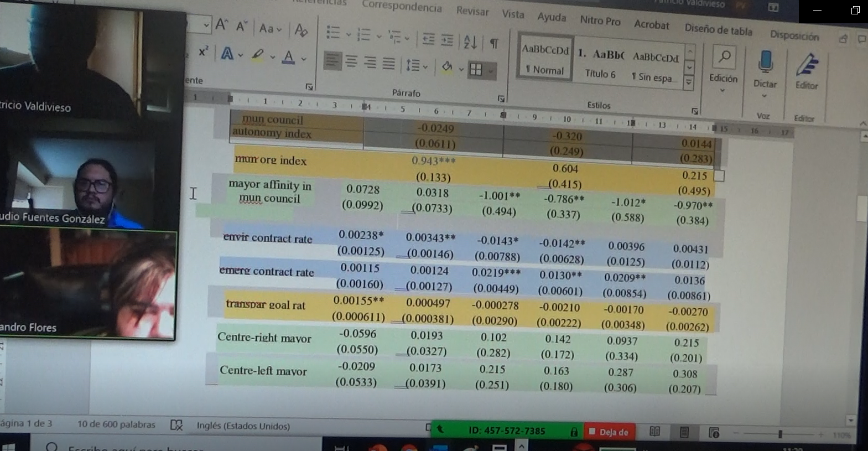The image size is (868, 451).
Task: Share the document with the share icon
Action: [x=843, y=39]
